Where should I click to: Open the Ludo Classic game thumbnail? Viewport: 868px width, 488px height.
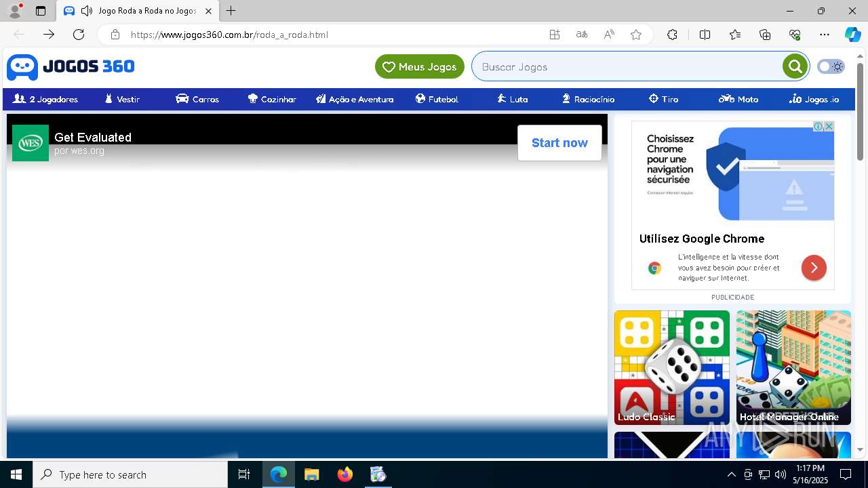(672, 367)
